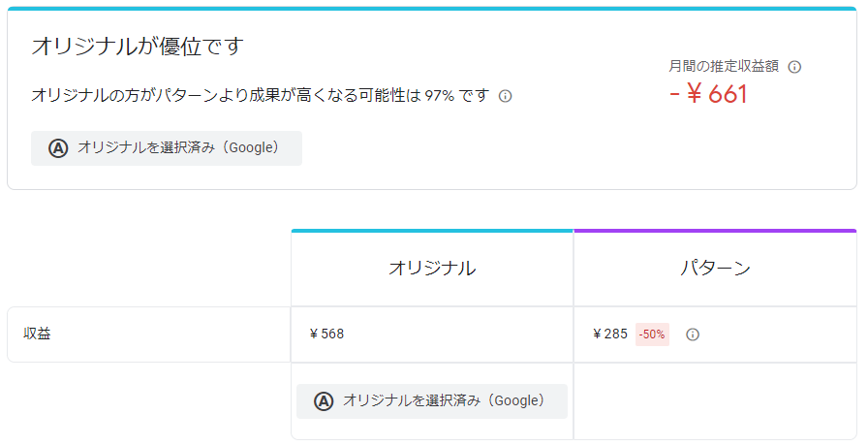The width and height of the screenshot is (868, 446).
Task: Click the ¥568 original revenue value
Action: coord(326,334)
